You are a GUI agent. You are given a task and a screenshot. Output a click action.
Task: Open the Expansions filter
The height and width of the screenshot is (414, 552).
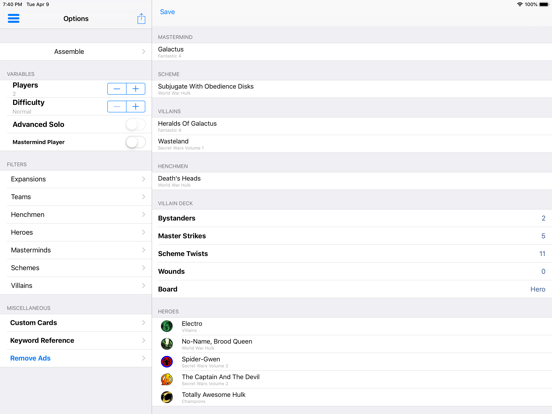[x=76, y=179]
